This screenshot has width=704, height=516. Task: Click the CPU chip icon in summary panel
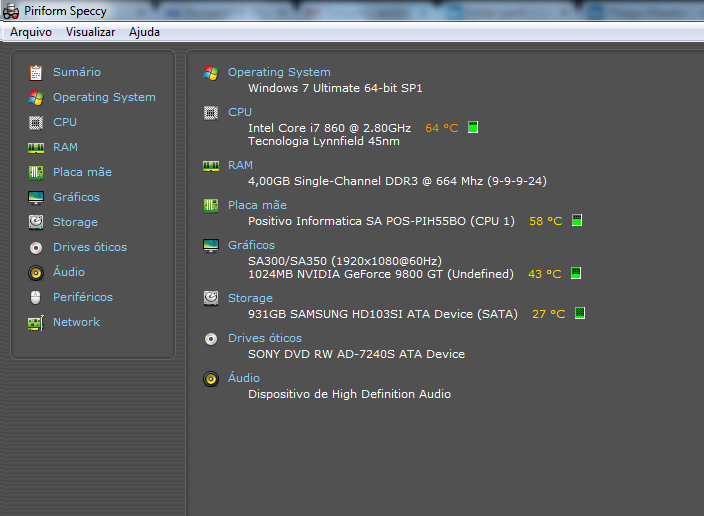coord(211,113)
